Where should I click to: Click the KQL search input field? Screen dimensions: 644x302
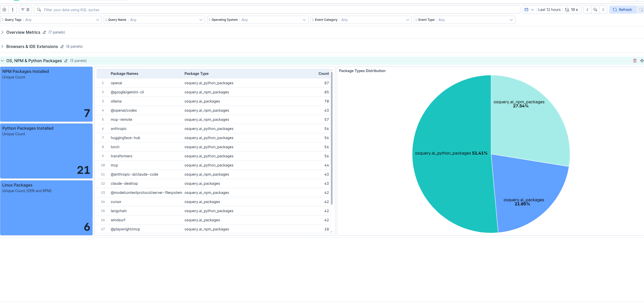[x=277, y=10]
